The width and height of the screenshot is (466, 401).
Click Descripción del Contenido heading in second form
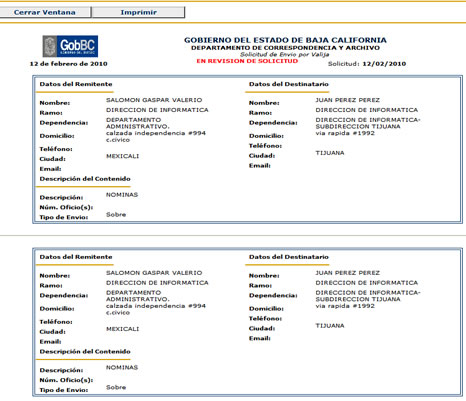point(85,351)
